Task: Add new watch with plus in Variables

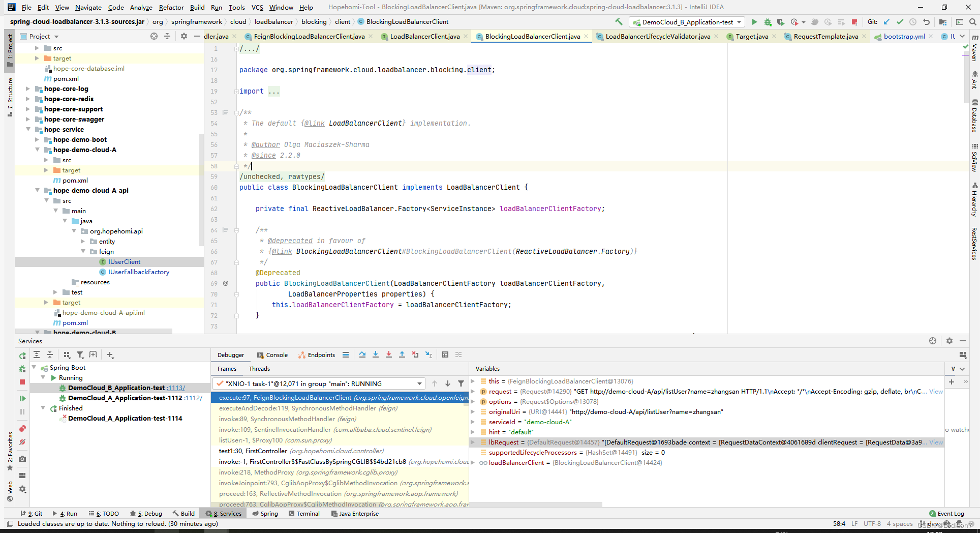Action: (x=952, y=381)
